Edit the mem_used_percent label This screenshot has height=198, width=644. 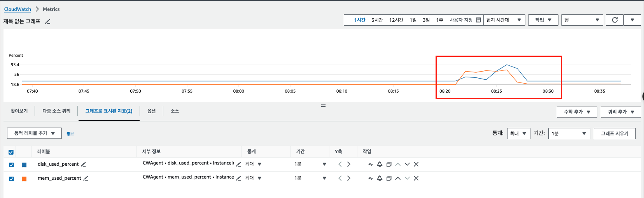click(x=86, y=178)
